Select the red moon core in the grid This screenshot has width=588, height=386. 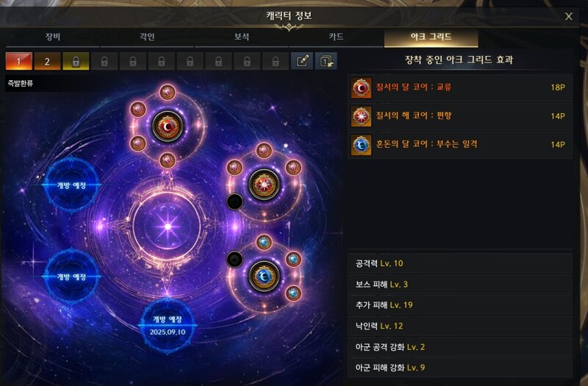coord(168,126)
